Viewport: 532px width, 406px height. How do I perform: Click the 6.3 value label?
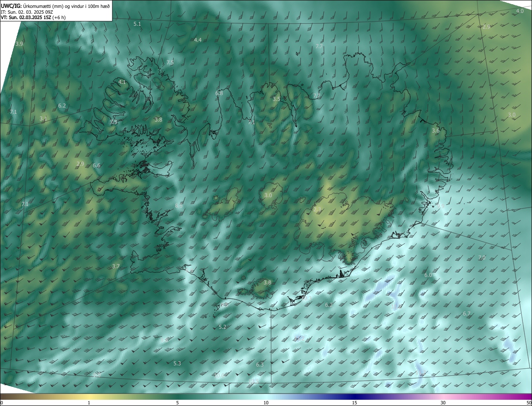point(260,364)
